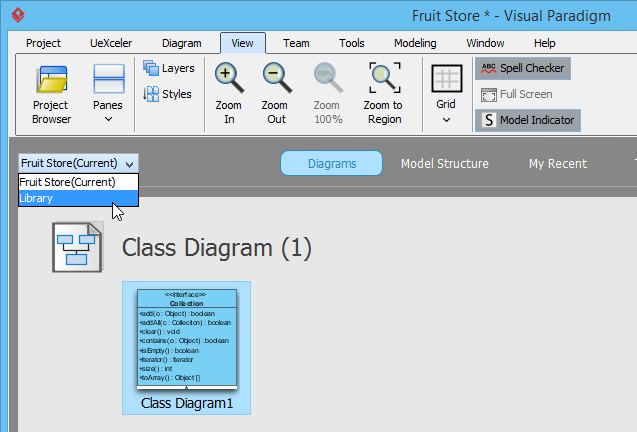Open the Diagram ribbon tab
637x432 pixels.
[x=182, y=43]
